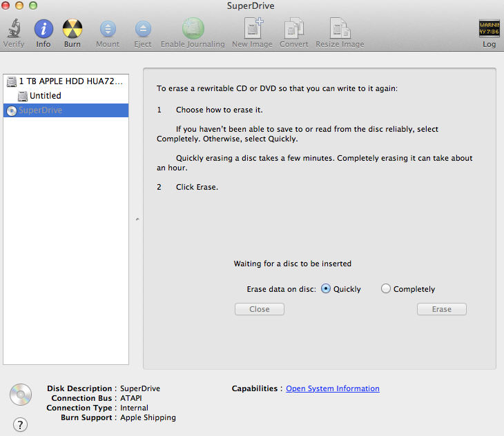
Task: Select SuperDrive in the sidebar
Action: click(x=66, y=110)
